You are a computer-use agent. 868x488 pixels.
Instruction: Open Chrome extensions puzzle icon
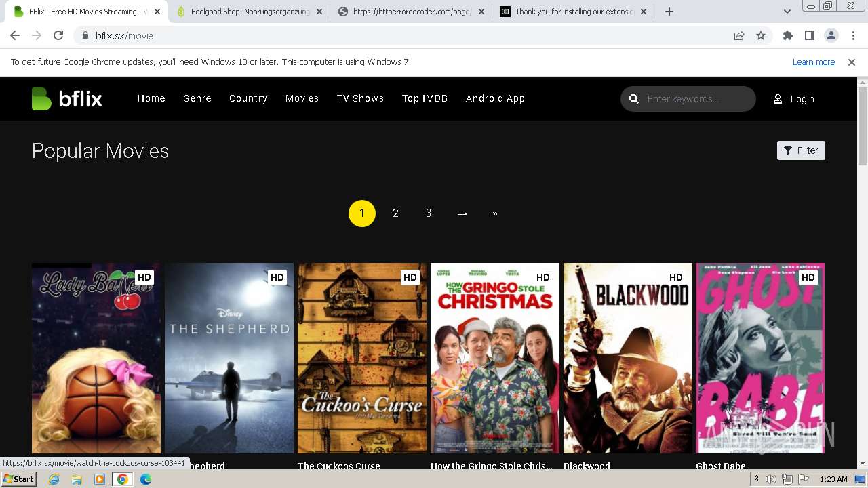pos(788,36)
